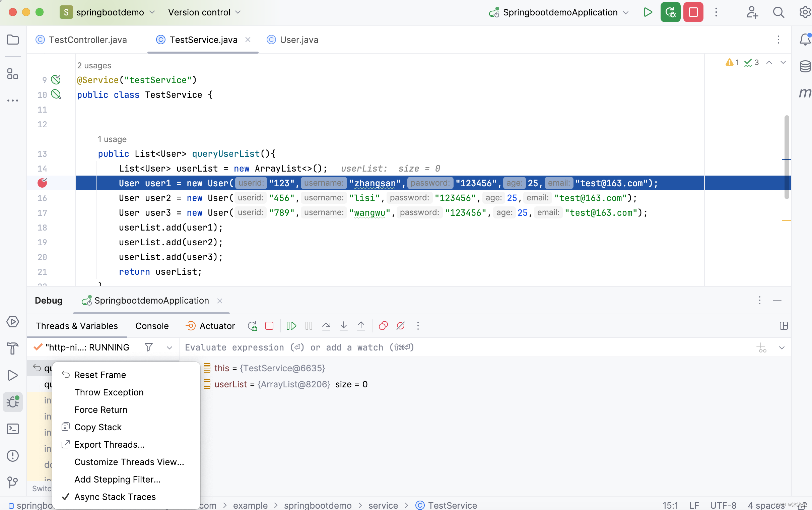This screenshot has height=510, width=812.
Task: Select Reset Frame from the context menu
Action: [x=100, y=375]
